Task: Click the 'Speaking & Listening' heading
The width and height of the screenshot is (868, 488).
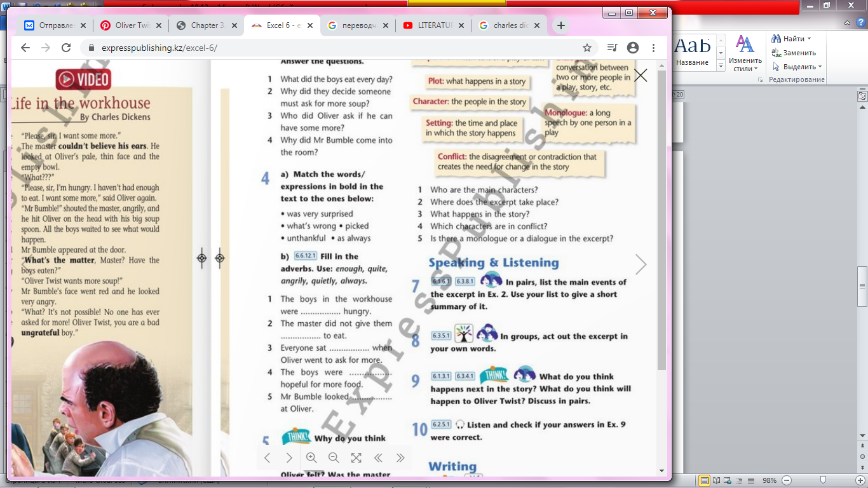Action: [494, 263]
